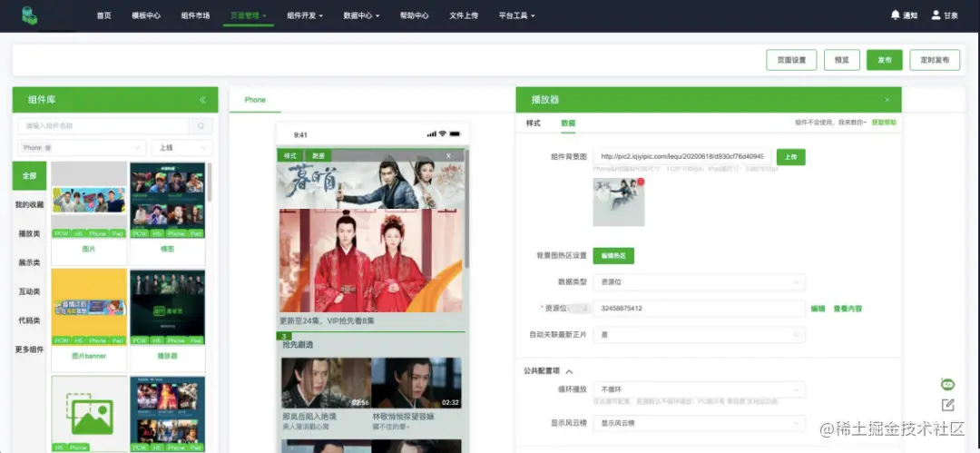Open the 组件开发 menu

click(x=305, y=15)
